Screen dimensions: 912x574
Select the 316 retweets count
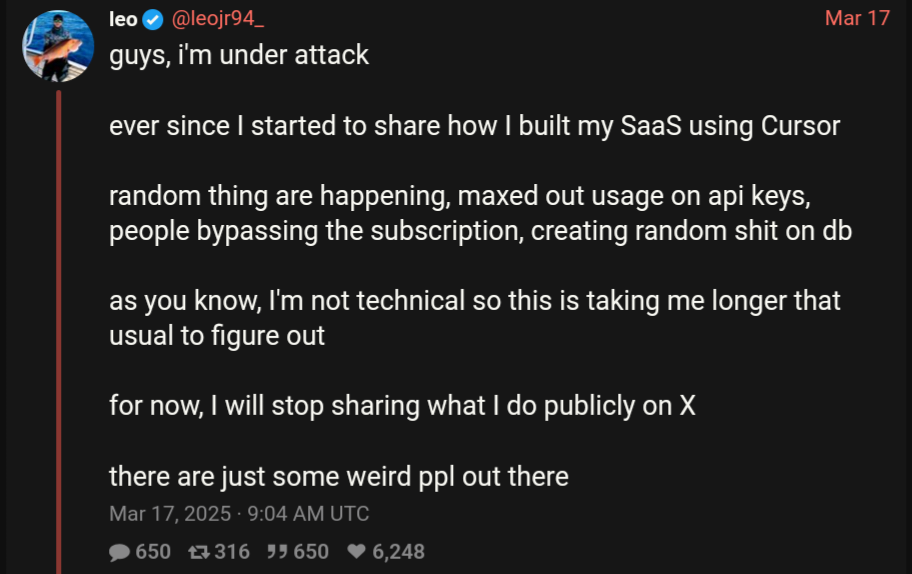pos(232,551)
